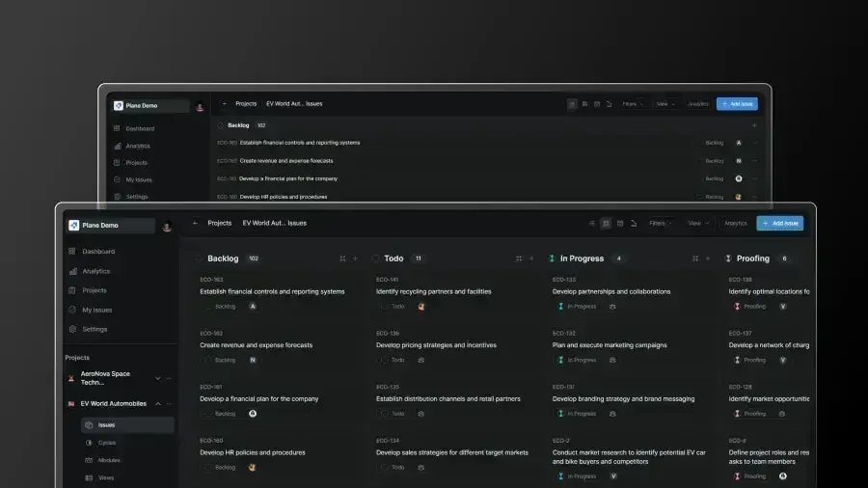Image resolution: width=868 pixels, height=488 pixels.
Task: Open Plane Demo workspace switcher in back window
Action: point(149,106)
